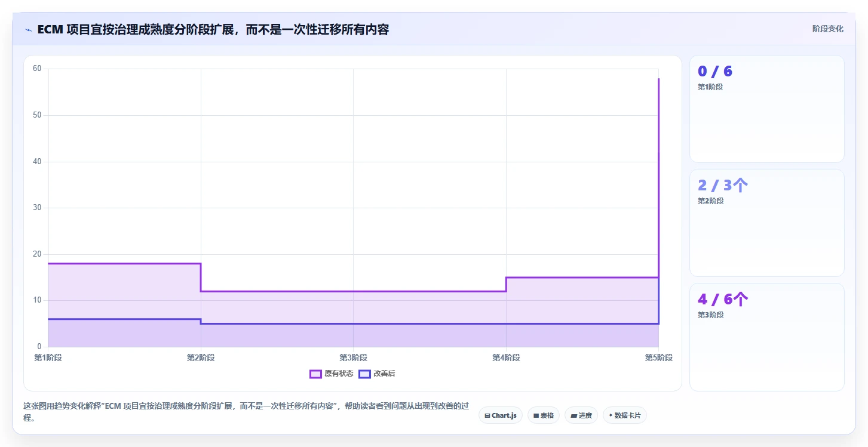This screenshot has width=868, height=447.
Task: Select the 进度 tag chip
Action: [581, 415]
